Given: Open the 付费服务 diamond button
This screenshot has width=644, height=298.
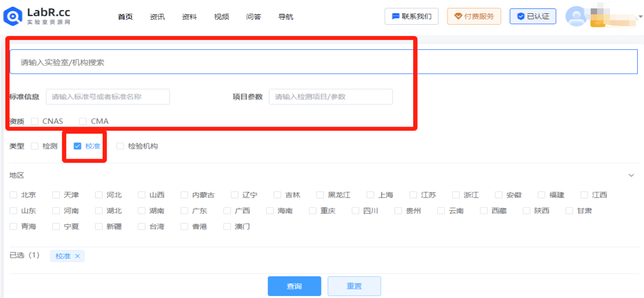Looking at the screenshot, I should [x=474, y=16].
